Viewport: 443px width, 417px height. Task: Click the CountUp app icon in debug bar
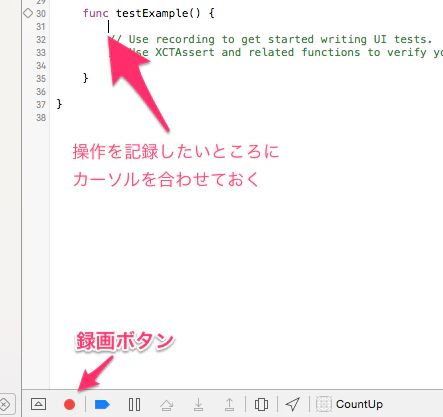click(x=324, y=404)
